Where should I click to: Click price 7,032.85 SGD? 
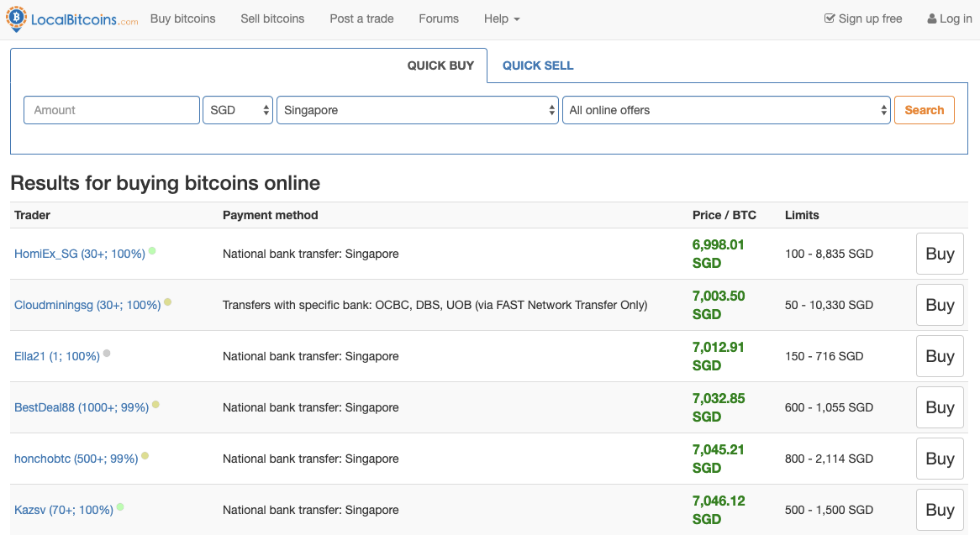718,407
